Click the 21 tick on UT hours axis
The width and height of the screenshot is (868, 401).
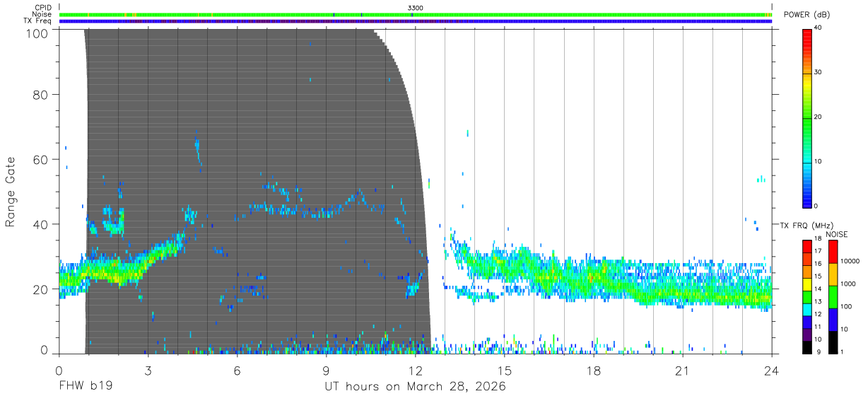point(683,371)
